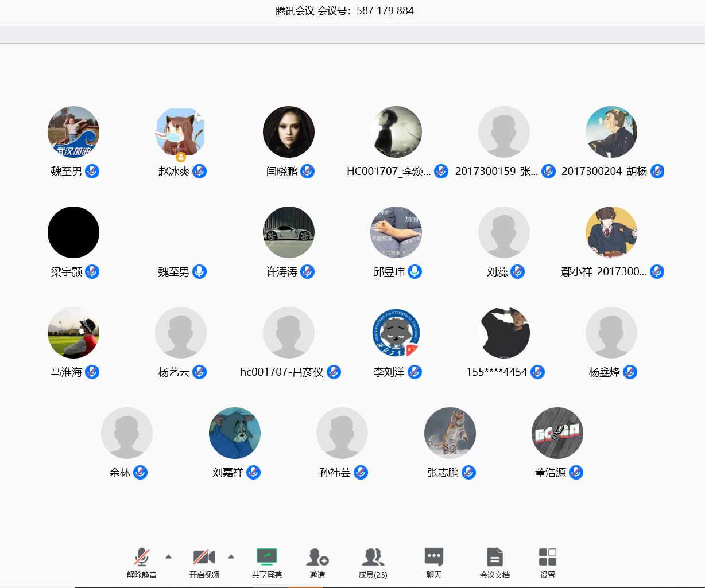Unmute microphone with 解除静音 button
The width and height of the screenshot is (705, 588).
(x=142, y=562)
